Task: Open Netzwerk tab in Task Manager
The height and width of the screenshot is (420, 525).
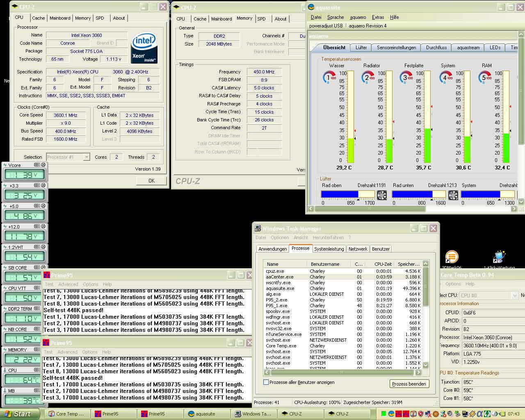Action: (x=358, y=249)
